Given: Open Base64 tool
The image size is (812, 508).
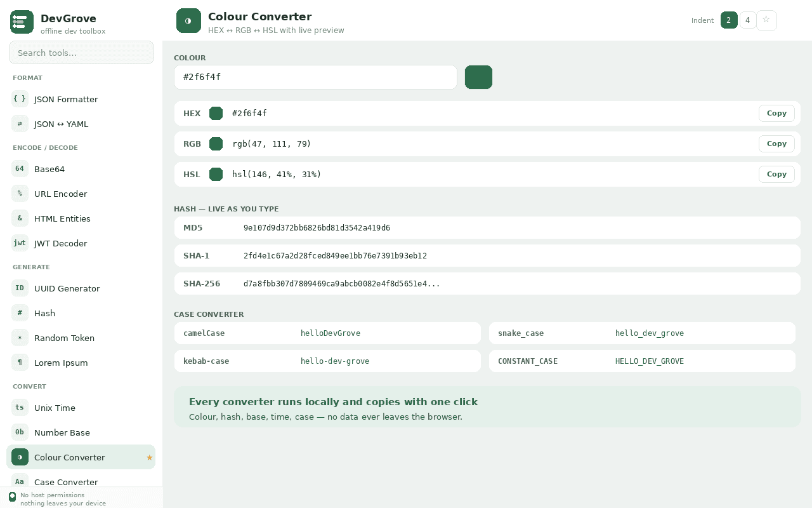Looking at the screenshot, I should pyautogui.click(x=81, y=169).
